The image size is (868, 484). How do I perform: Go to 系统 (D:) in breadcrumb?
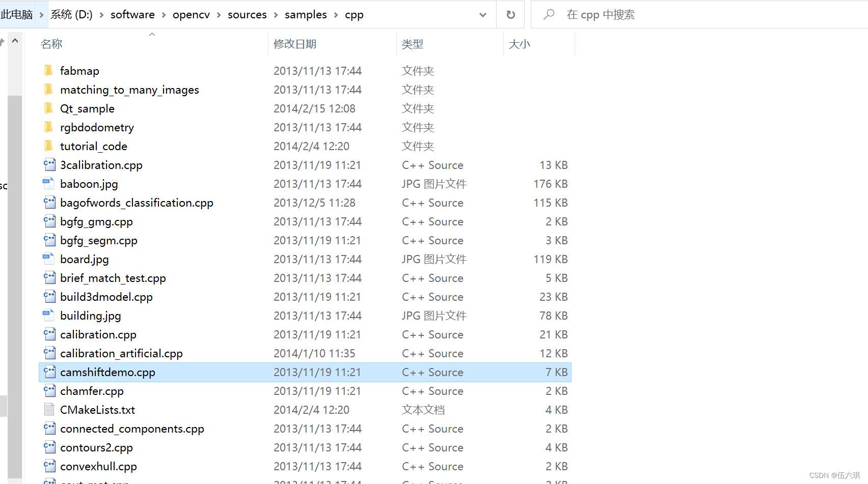pyautogui.click(x=71, y=15)
